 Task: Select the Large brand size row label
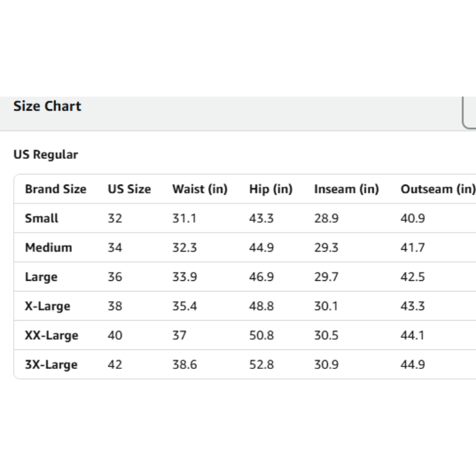point(41,277)
